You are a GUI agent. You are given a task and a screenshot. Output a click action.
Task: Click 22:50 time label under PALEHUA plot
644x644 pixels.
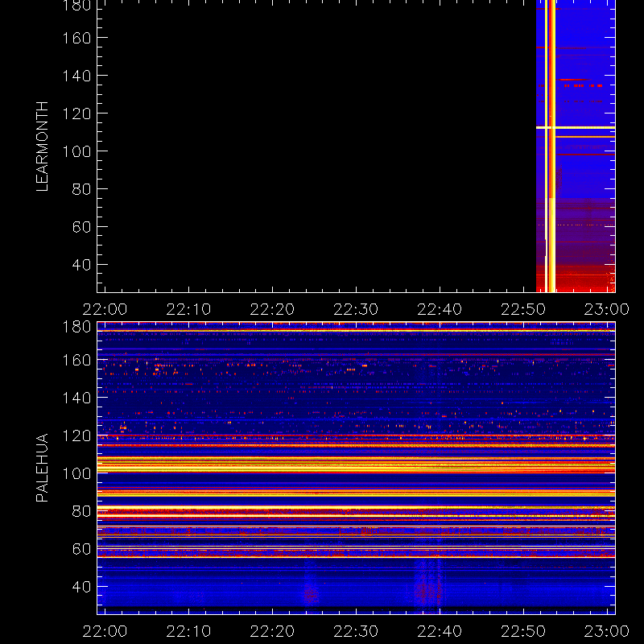click(523, 631)
